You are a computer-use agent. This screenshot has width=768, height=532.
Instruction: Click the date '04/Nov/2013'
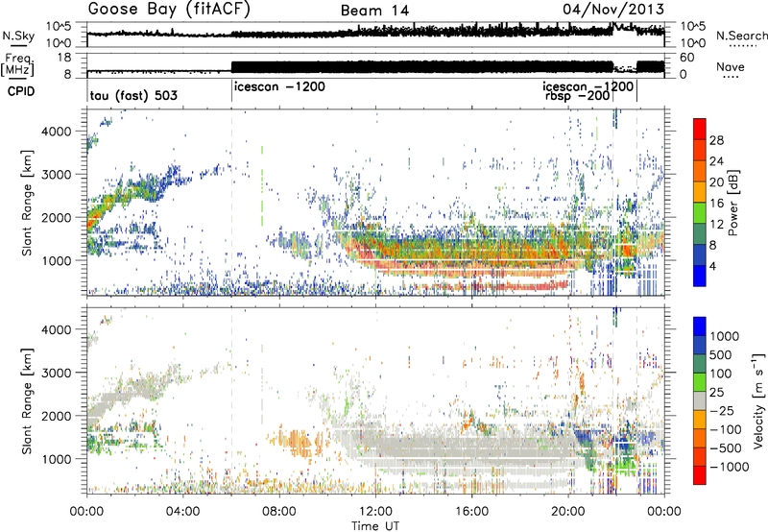tap(613, 9)
